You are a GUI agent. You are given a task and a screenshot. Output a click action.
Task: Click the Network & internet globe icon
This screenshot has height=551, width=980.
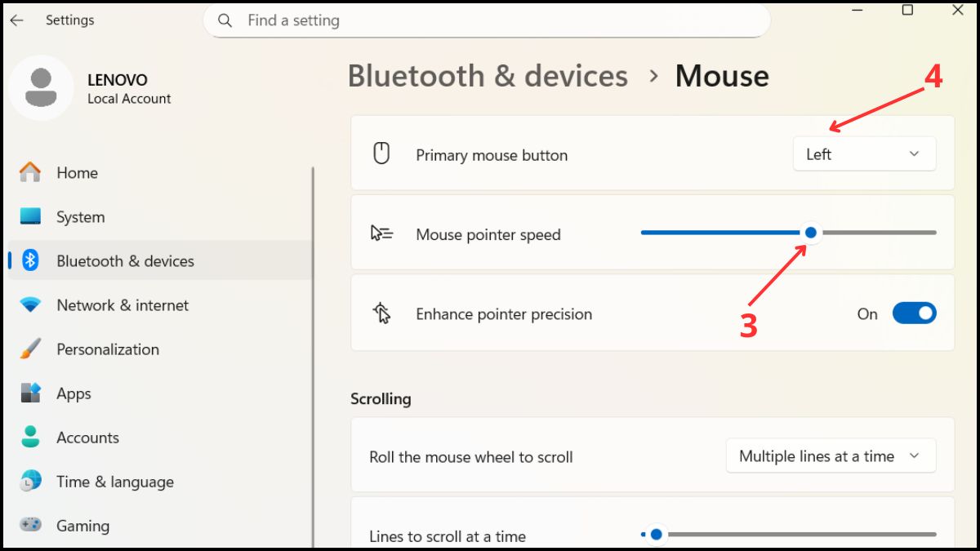point(31,304)
